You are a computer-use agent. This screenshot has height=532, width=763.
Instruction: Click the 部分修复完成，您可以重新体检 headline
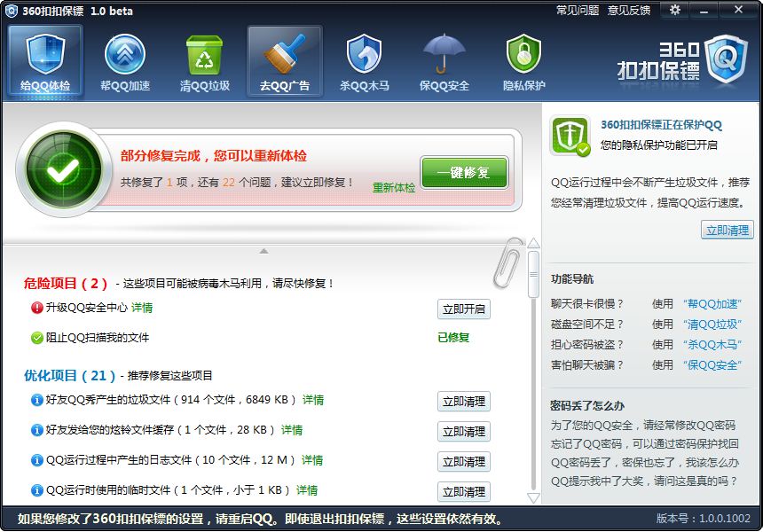coord(214,156)
